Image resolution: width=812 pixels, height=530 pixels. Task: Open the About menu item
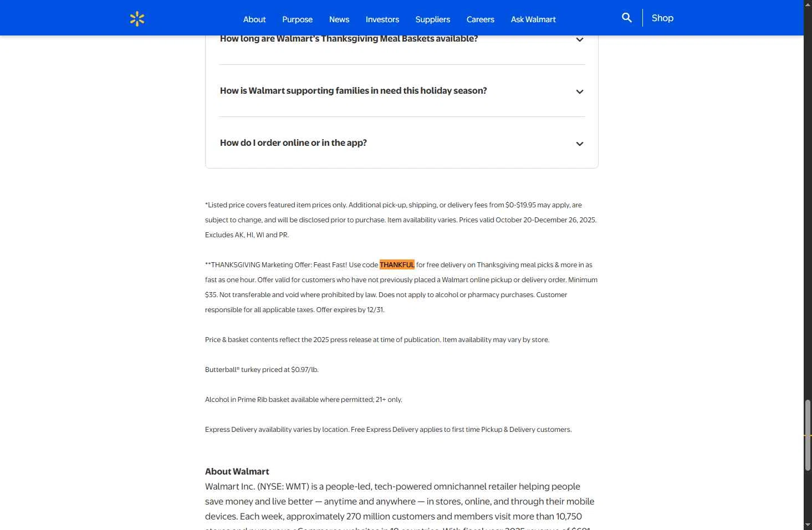[x=254, y=19]
